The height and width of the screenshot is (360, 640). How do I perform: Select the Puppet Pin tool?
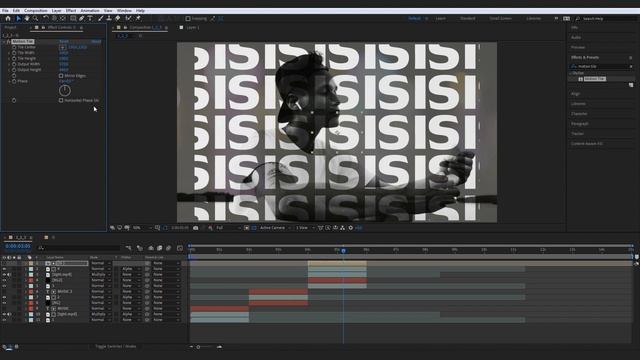(x=138, y=18)
